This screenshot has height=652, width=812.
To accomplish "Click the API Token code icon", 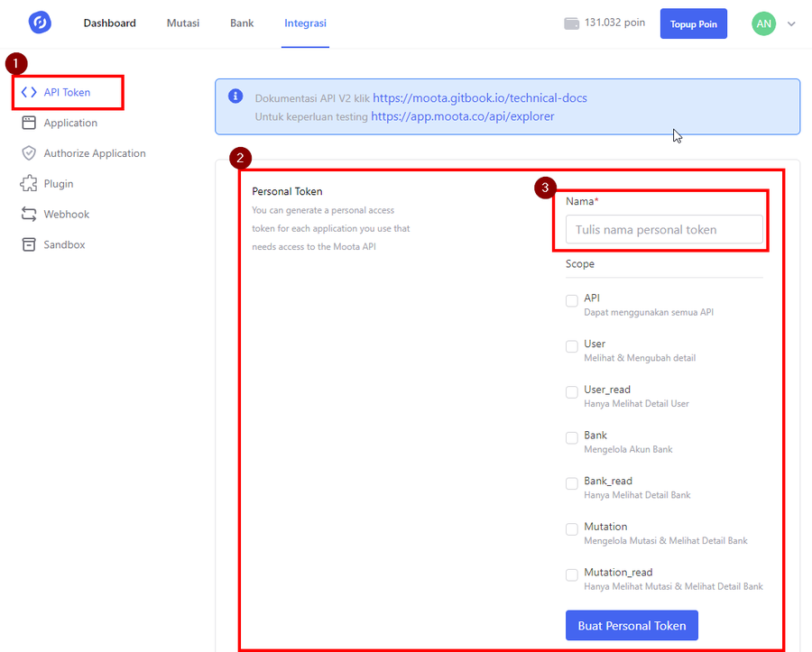I will click(29, 92).
